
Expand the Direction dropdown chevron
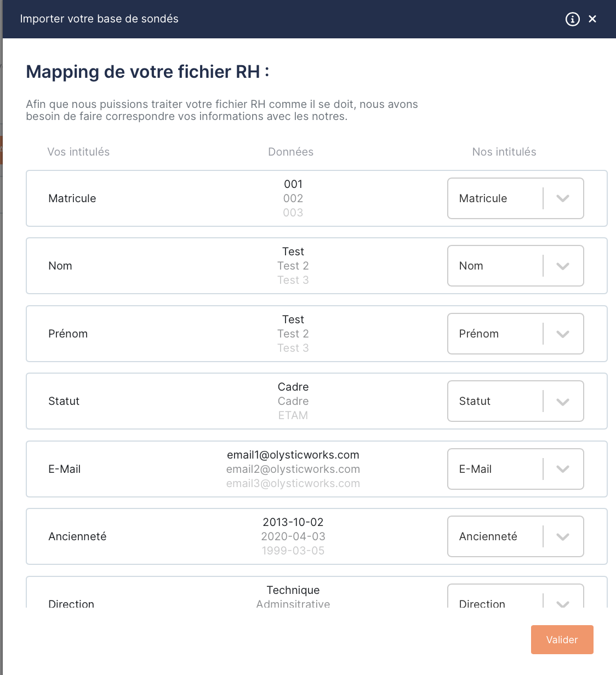tap(563, 603)
